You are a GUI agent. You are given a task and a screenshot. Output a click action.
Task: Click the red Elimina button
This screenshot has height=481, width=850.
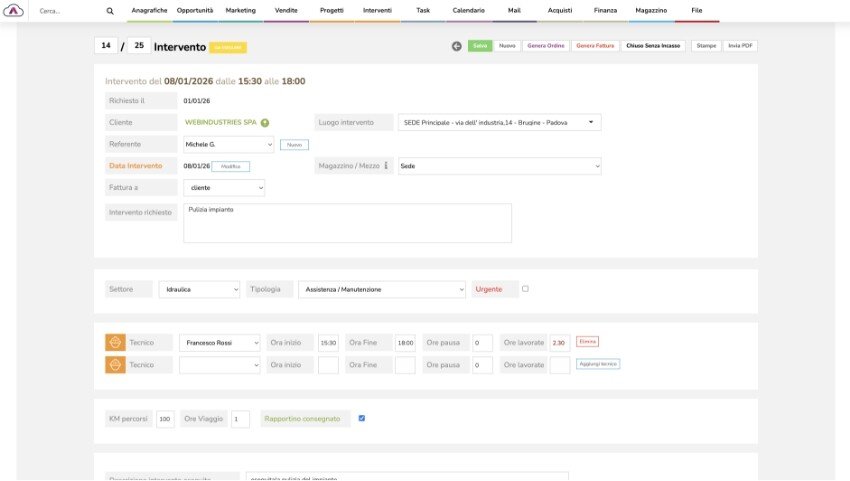[x=587, y=341]
